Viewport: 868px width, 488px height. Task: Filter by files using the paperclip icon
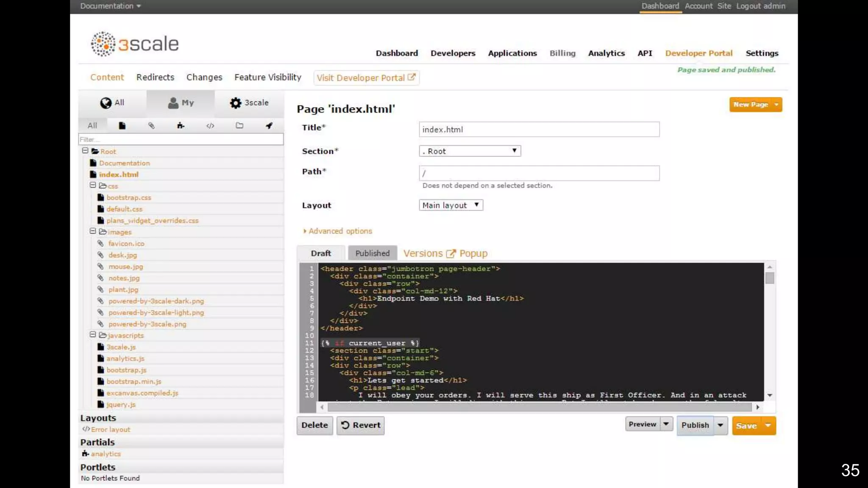151,125
